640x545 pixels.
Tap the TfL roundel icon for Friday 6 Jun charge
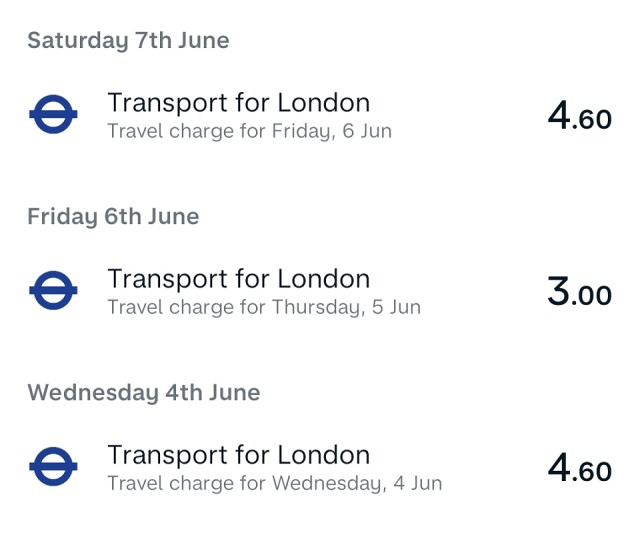pyautogui.click(x=53, y=114)
